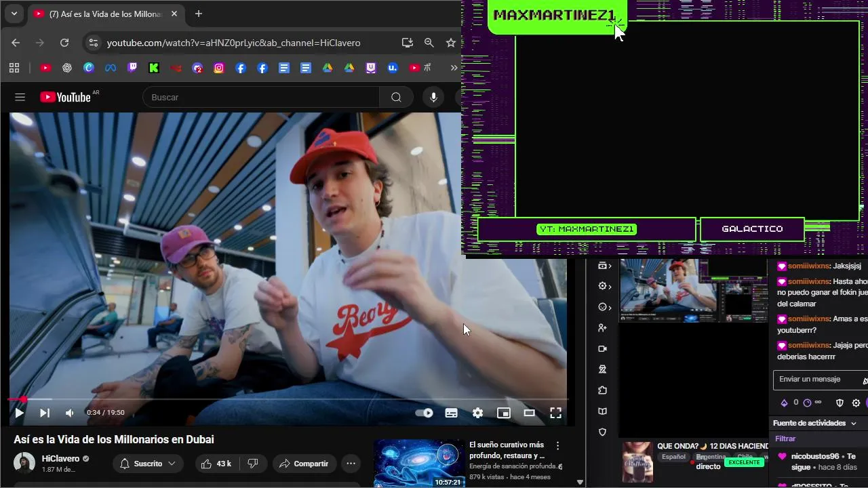Click the Buscar search field

[261, 98]
